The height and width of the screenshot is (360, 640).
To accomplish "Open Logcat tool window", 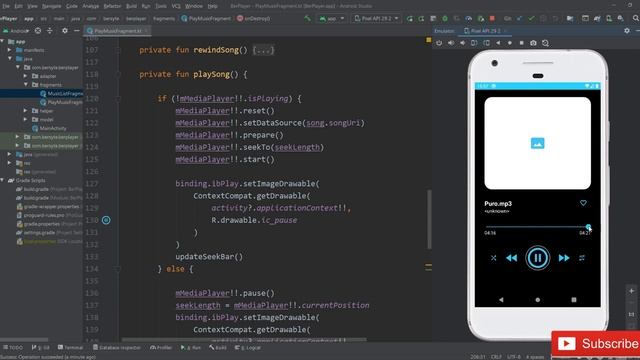I will pos(248,347).
